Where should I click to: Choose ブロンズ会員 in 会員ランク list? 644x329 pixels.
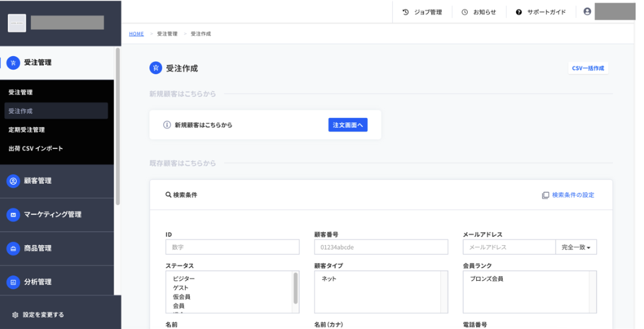(487, 279)
